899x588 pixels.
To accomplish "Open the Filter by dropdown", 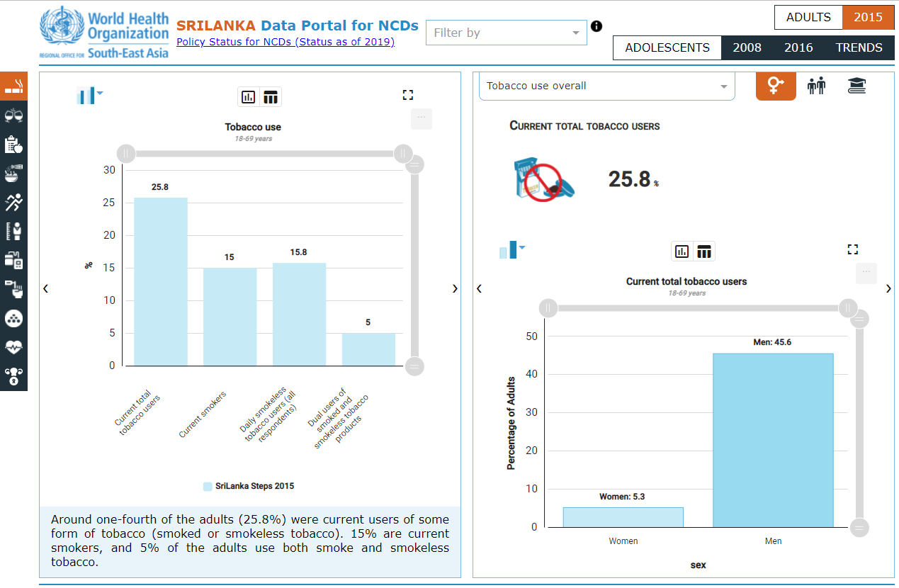I will (506, 33).
